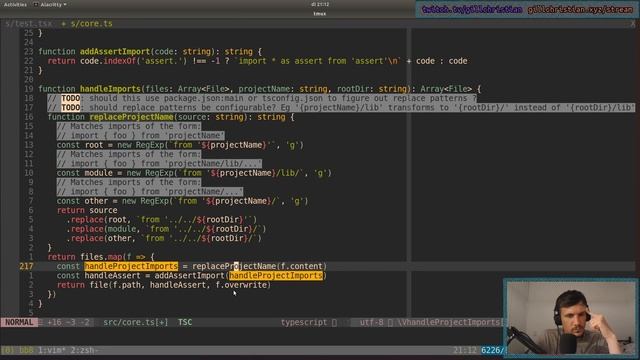This screenshot has height=360, width=640.
Task: Open the Activities overview
Action: pyautogui.click(x=15, y=4)
